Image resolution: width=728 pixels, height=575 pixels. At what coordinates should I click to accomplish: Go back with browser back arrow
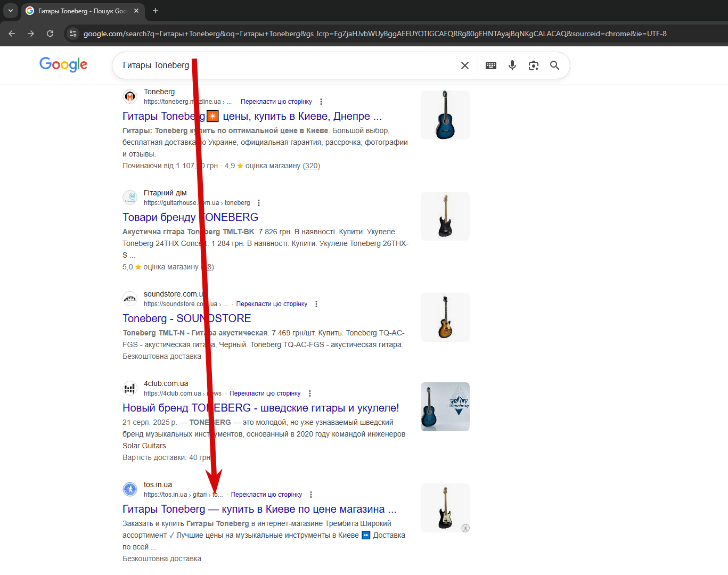[12, 34]
